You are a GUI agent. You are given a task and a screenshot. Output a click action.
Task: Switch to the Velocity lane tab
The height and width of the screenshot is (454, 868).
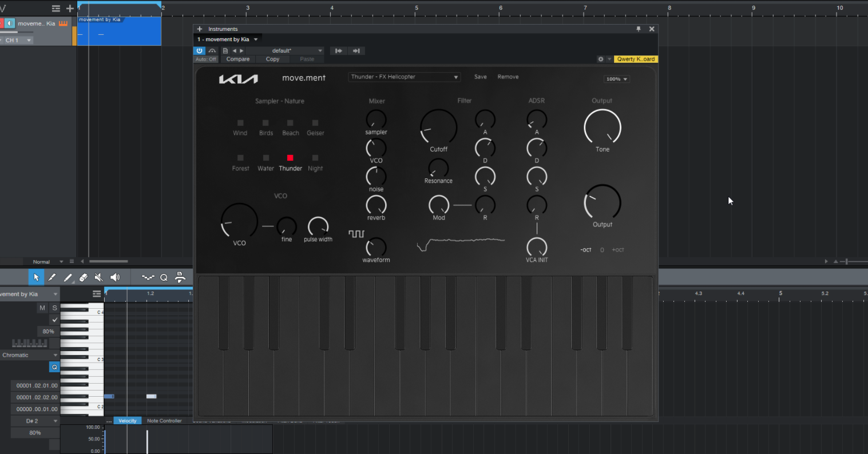tap(128, 421)
